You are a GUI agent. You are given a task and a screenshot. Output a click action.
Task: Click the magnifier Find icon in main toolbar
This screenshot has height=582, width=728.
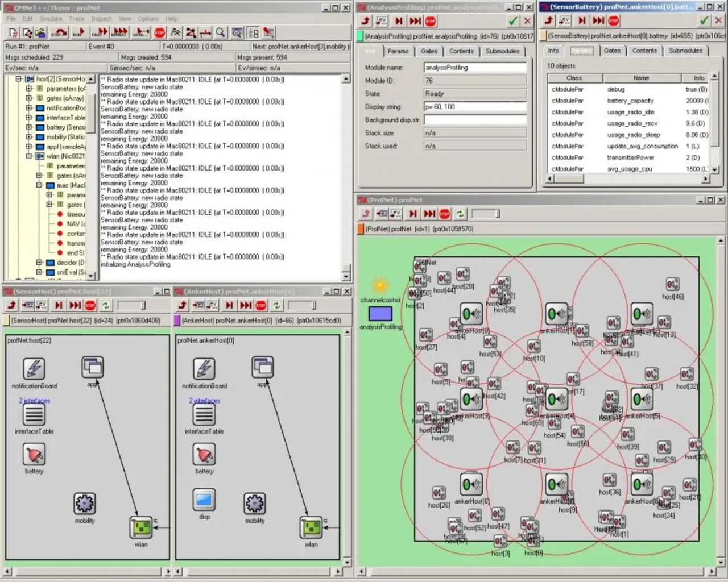pyautogui.click(x=221, y=33)
